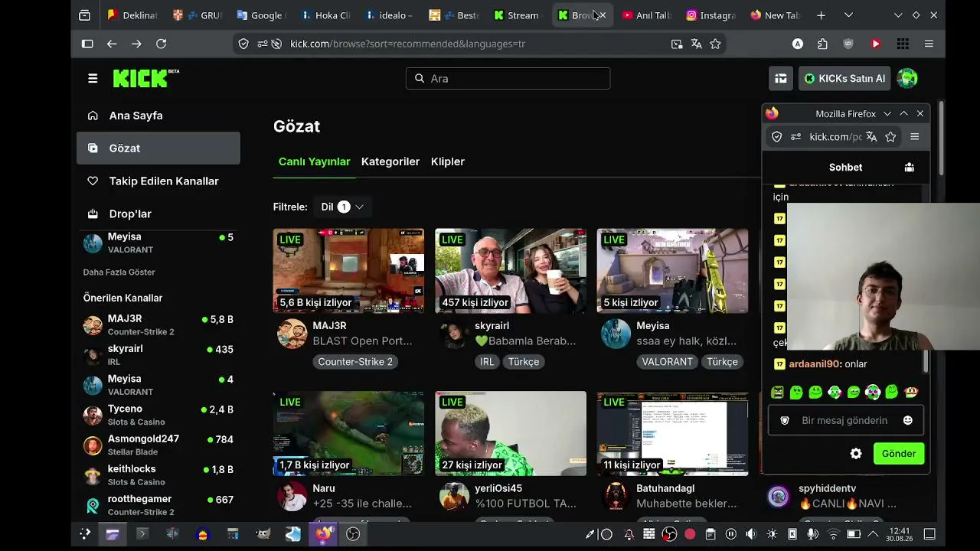Expand the list-all-tabs chevron in tab bar
980x551 pixels.
848,15
